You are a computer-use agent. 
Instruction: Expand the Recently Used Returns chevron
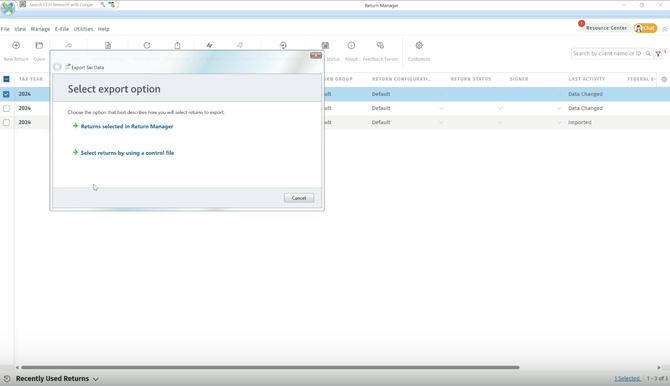click(x=96, y=379)
